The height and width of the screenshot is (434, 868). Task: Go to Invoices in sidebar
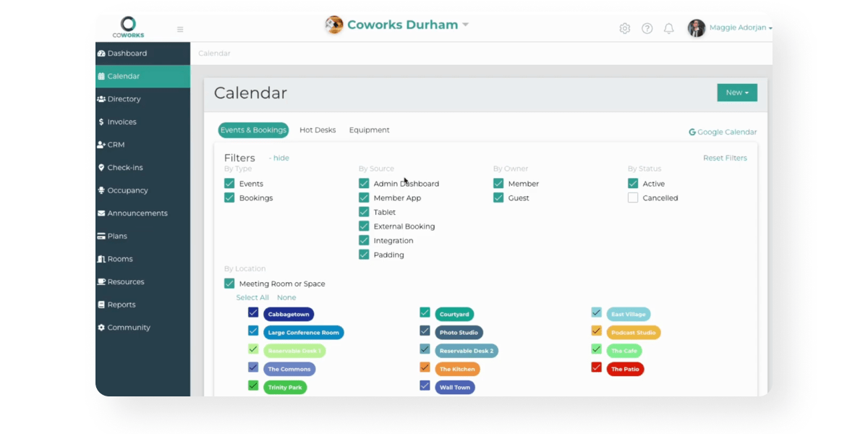tap(122, 122)
